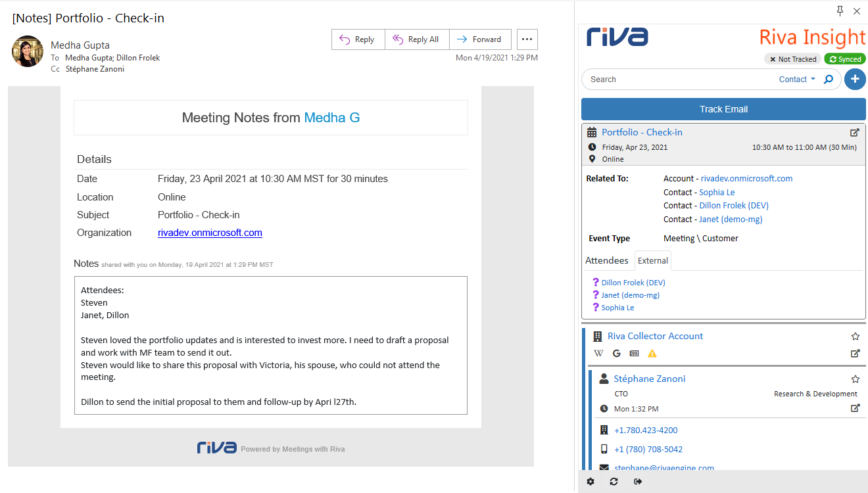
Task: Open Portfolio - Check-in in external window icon
Action: [855, 132]
